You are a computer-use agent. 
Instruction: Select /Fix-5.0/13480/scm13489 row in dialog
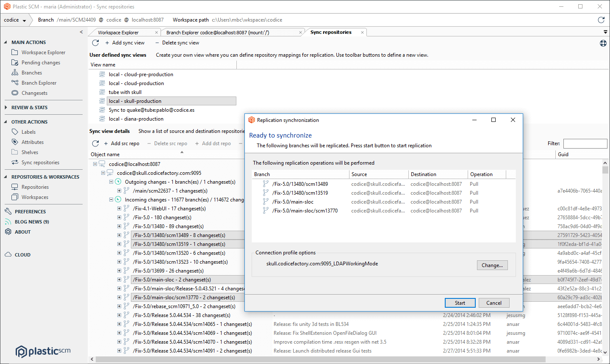click(383, 184)
